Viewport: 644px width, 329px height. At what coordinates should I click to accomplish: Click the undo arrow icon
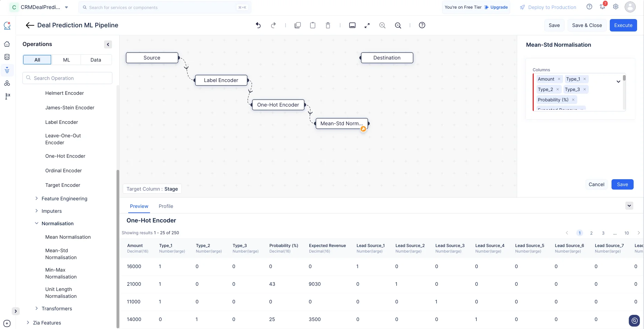pyautogui.click(x=258, y=25)
